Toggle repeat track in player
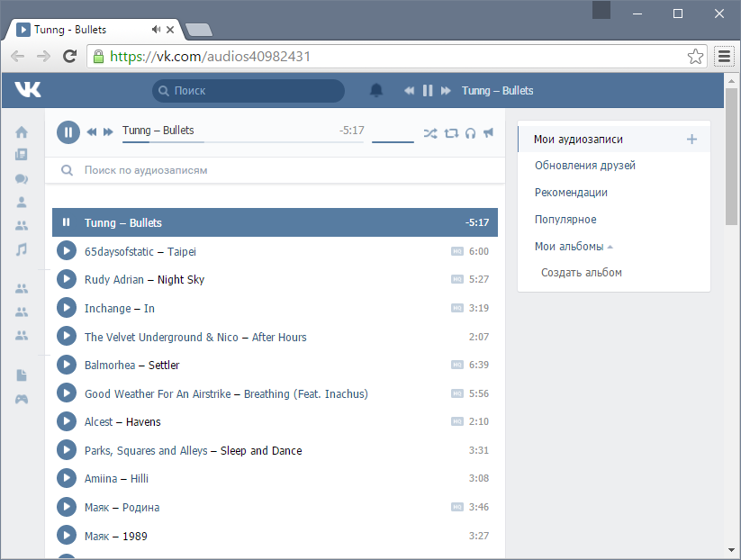 pyautogui.click(x=451, y=133)
